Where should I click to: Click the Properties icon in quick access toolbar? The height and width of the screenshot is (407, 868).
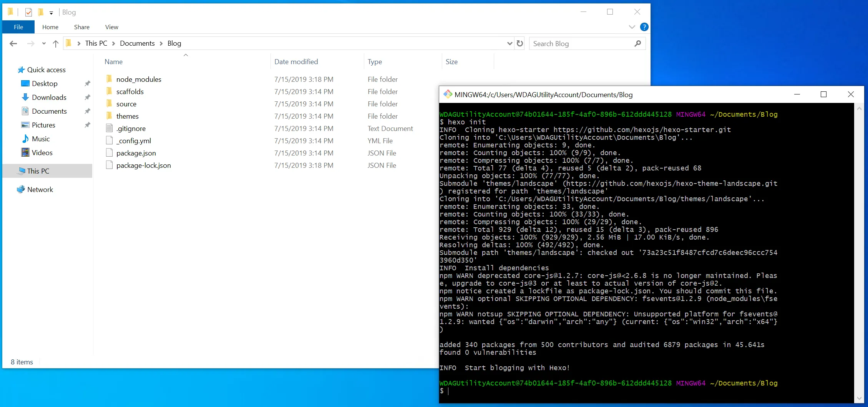28,12
